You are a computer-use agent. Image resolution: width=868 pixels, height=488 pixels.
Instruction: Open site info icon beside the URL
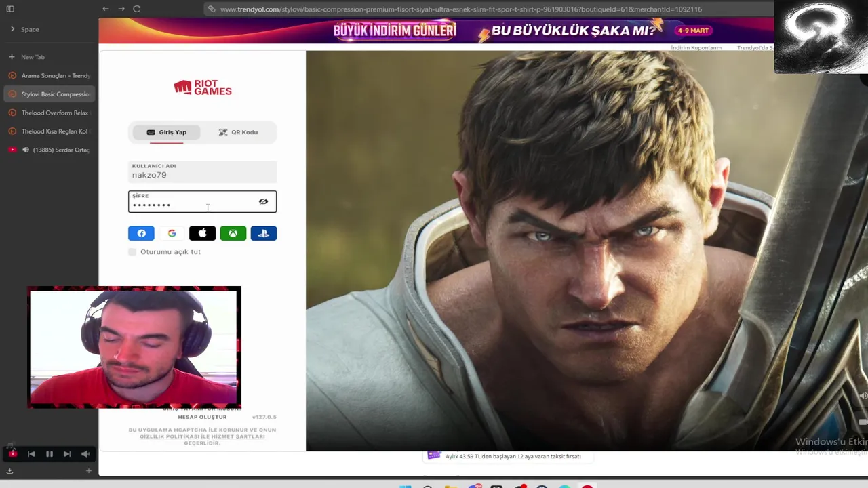pyautogui.click(x=212, y=9)
